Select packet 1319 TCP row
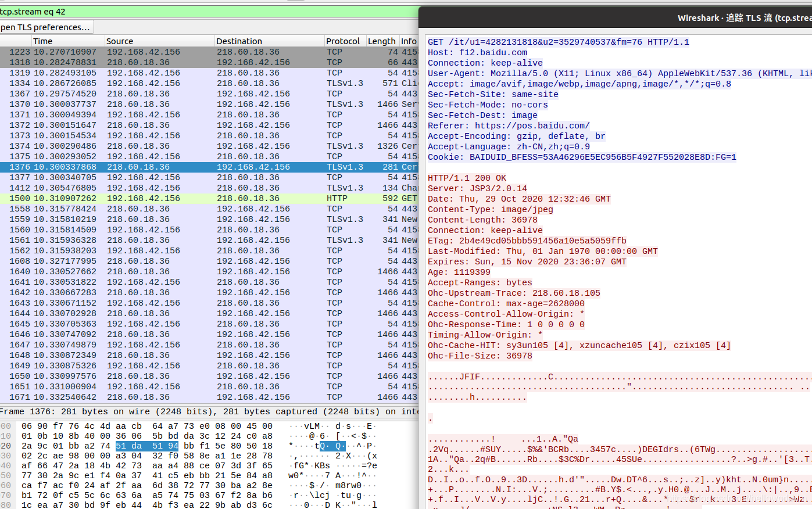Viewport: 812px width, 509px height. click(x=209, y=73)
